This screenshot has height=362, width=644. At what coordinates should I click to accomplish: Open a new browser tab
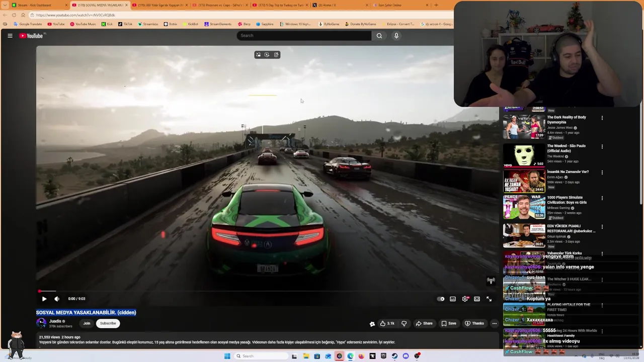(436, 5)
